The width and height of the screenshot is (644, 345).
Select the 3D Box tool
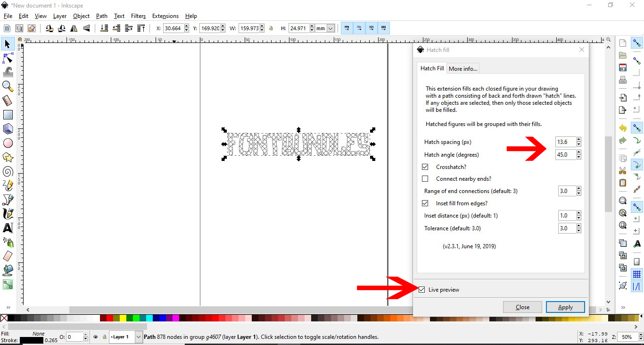coord(8,129)
